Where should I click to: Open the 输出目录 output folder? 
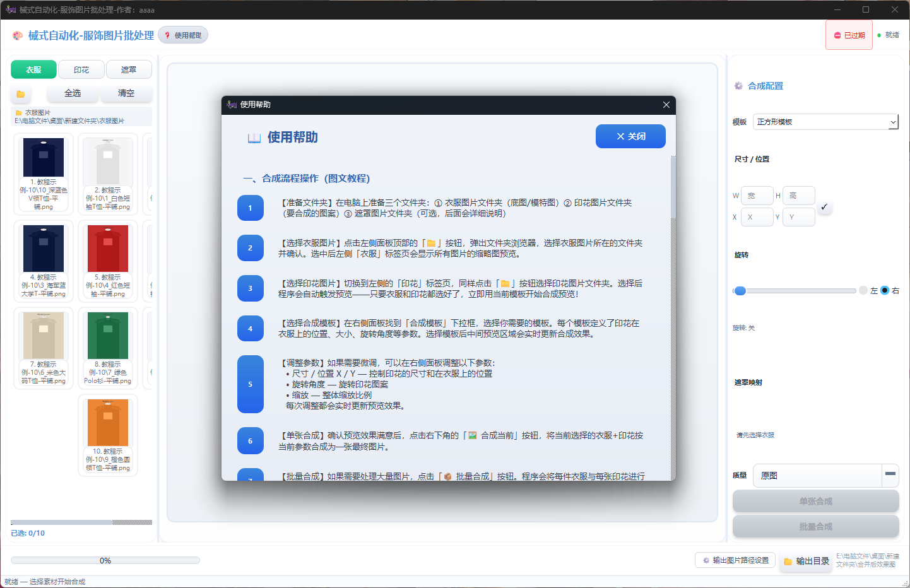807,561
